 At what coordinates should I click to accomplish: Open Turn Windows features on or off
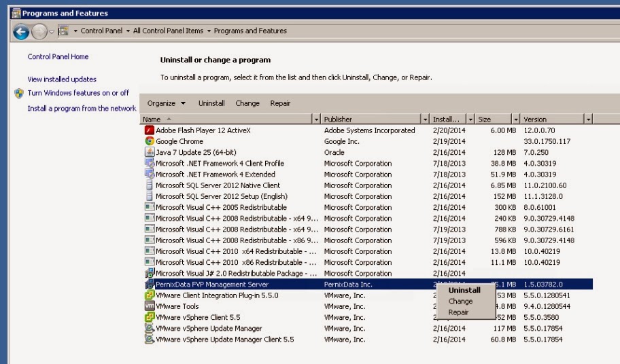pos(78,93)
